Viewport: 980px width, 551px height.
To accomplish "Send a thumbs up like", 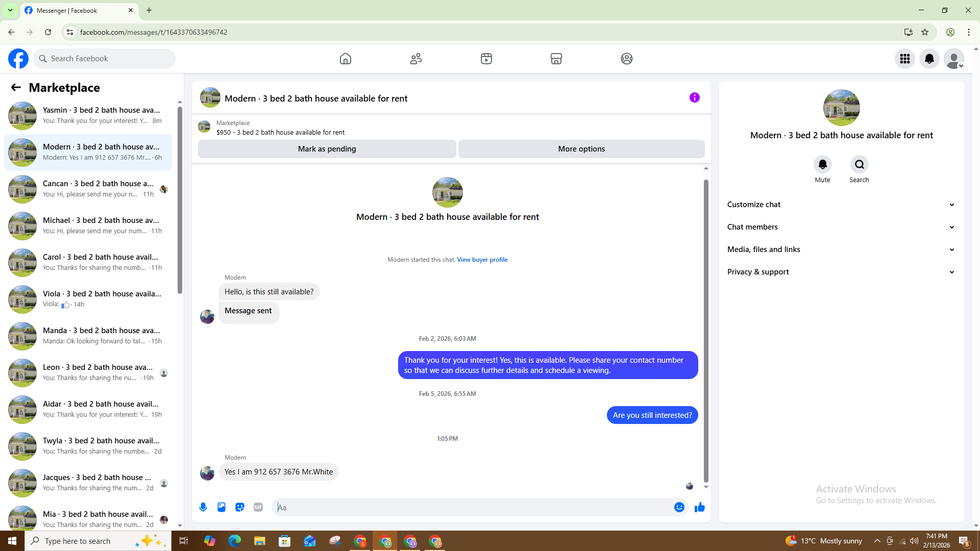I will (700, 507).
